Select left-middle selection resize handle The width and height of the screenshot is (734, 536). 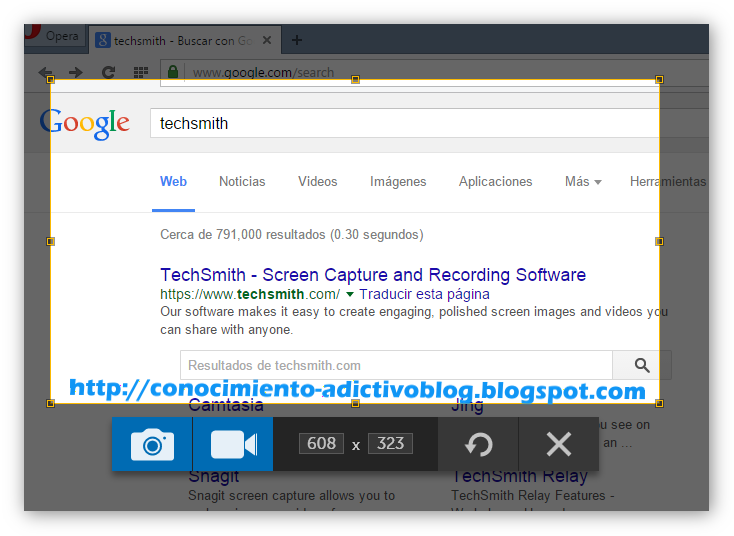(x=51, y=242)
